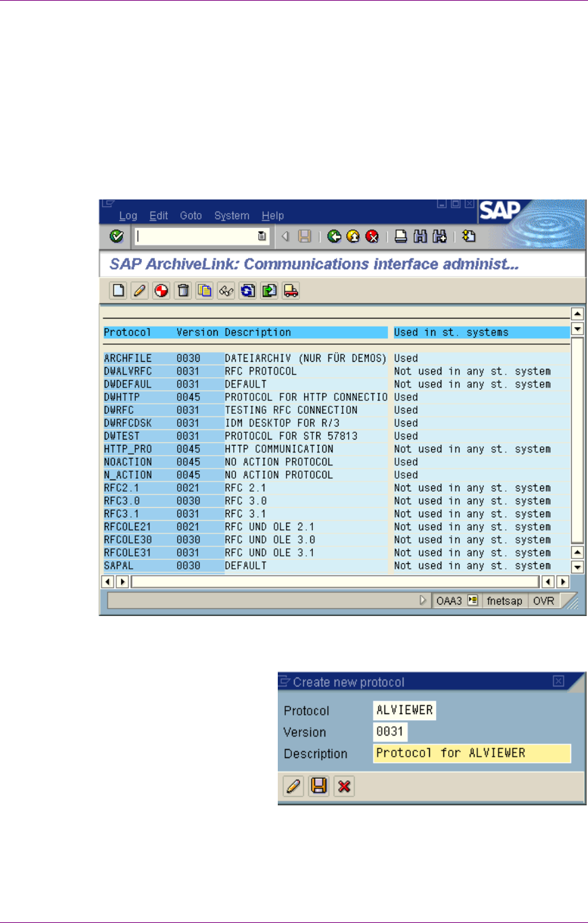Click the green arrow export icon
The image size is (588, 923).
[x=270, y=291]
